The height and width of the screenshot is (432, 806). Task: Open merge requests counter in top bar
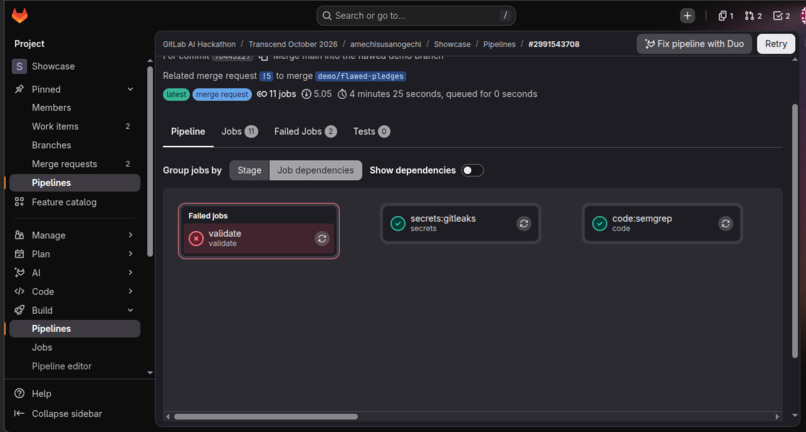[x=753, y=16]
